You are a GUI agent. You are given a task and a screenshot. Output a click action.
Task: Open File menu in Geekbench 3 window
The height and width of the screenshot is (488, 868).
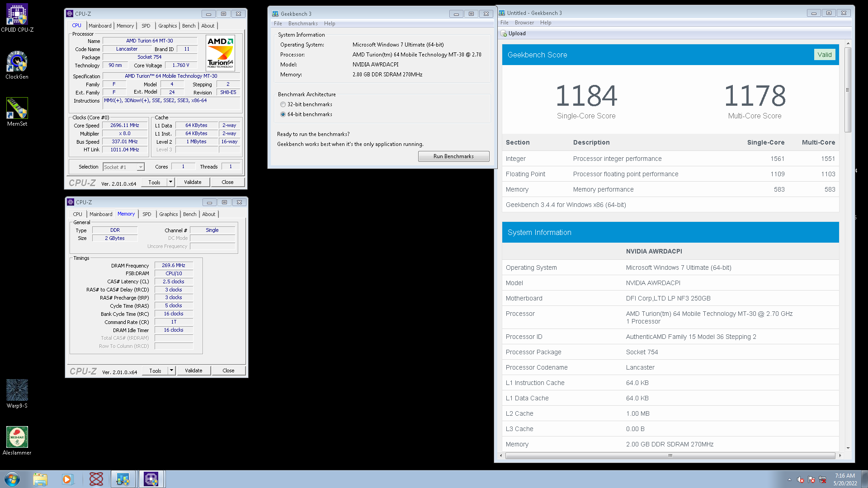click(278, 23)
